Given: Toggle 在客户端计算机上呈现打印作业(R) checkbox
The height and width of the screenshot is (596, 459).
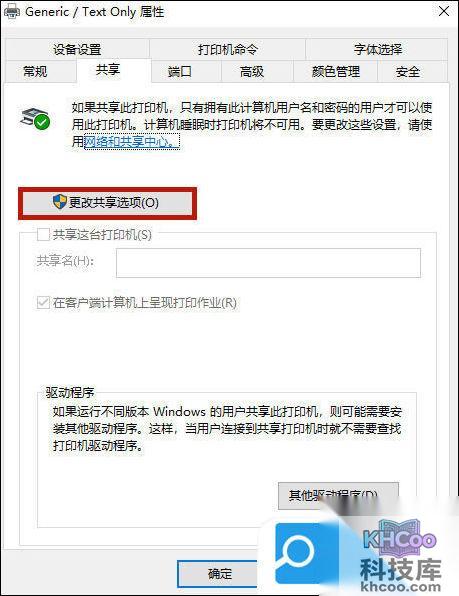Looking at the screenshot, I should click(x=43, y=303).
